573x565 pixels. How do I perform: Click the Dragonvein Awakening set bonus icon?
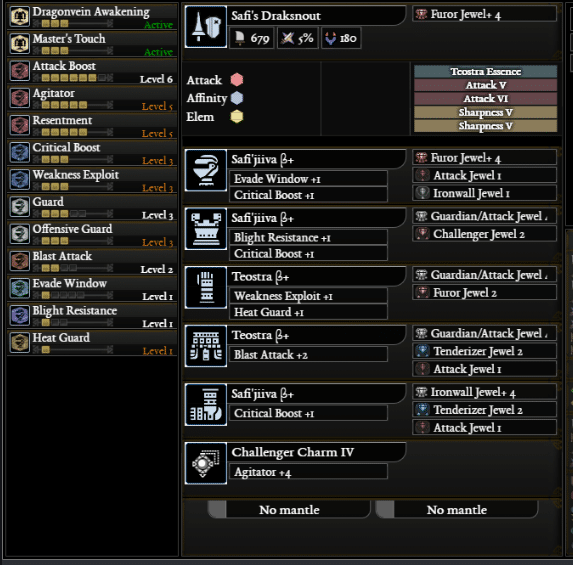20,16
